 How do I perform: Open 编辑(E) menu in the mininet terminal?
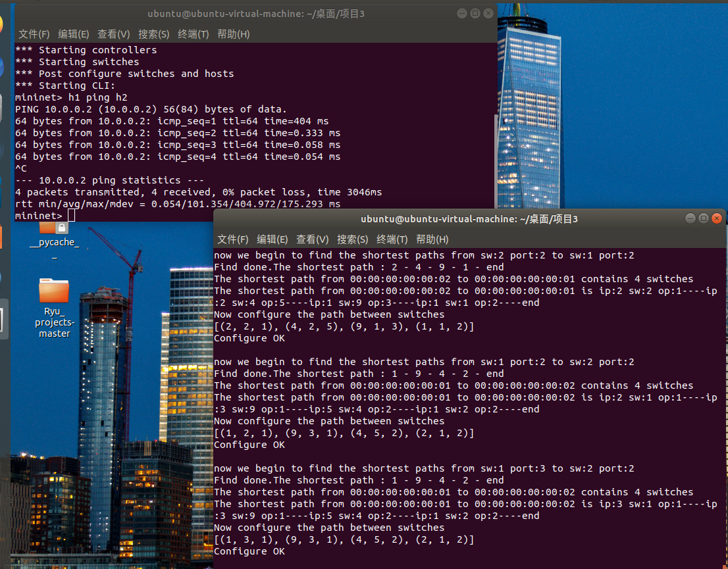[x=73, y=34]
